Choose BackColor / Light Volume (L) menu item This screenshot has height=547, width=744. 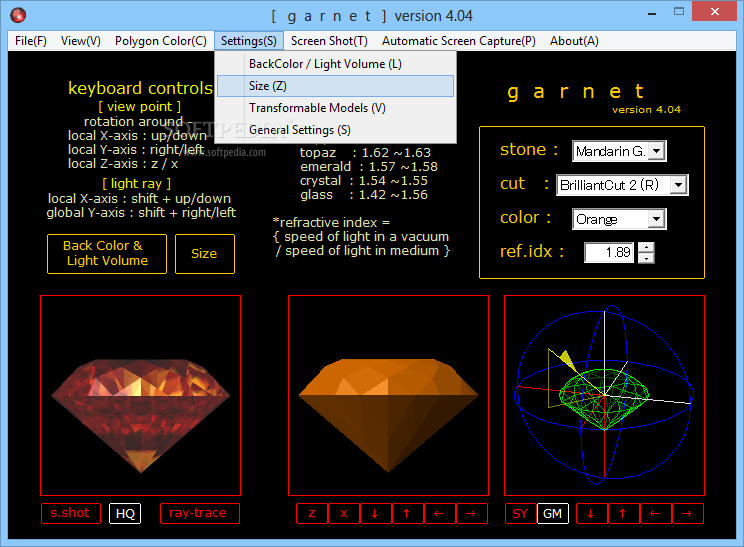click(335, 64)
